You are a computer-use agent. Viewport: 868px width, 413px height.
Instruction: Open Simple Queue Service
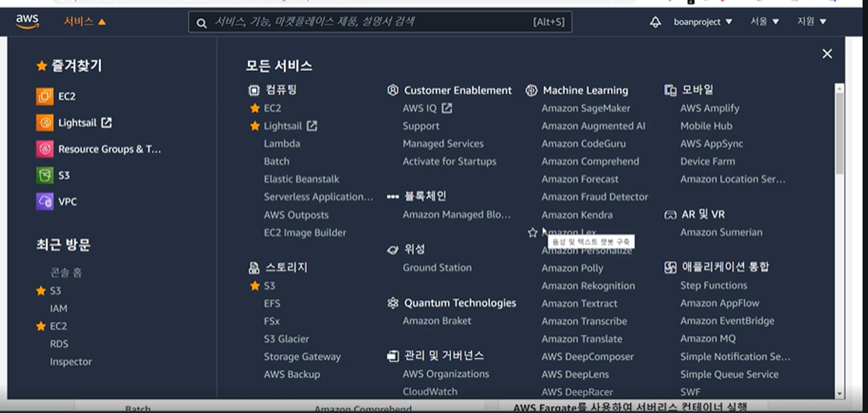coord(729,374)
